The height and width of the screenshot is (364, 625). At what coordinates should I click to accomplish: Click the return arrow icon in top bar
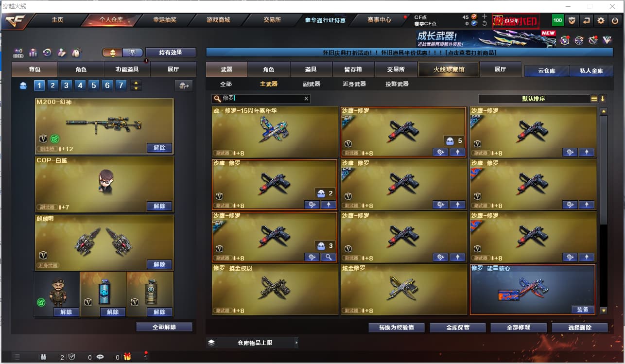coord(587,20)
